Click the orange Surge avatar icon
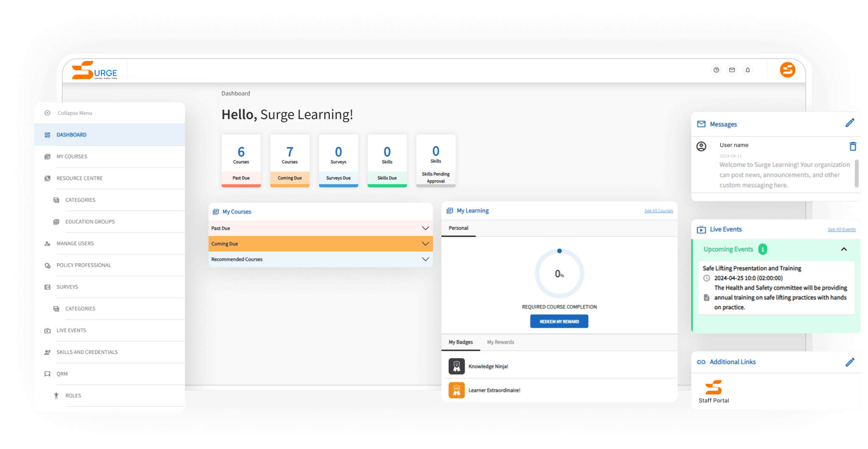 pyautogui.click(x=787, y=70)
